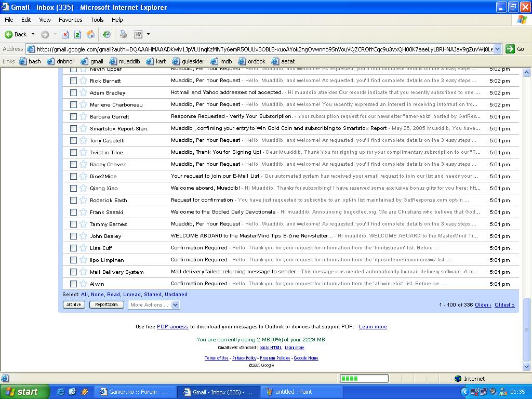Open the bash links bar bookmark
Screen dimensions: 532x399
[30, 61]
